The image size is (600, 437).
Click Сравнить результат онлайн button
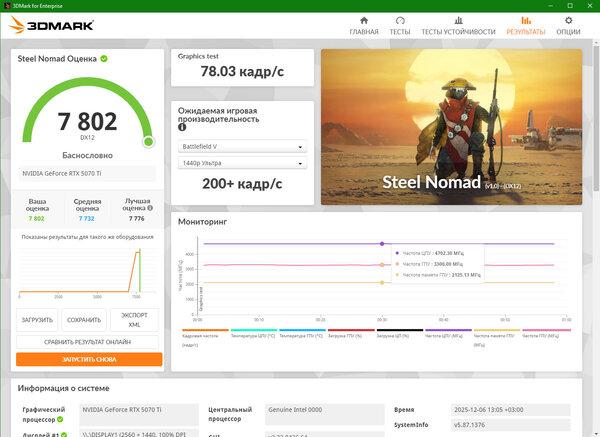tap(87, 342)
